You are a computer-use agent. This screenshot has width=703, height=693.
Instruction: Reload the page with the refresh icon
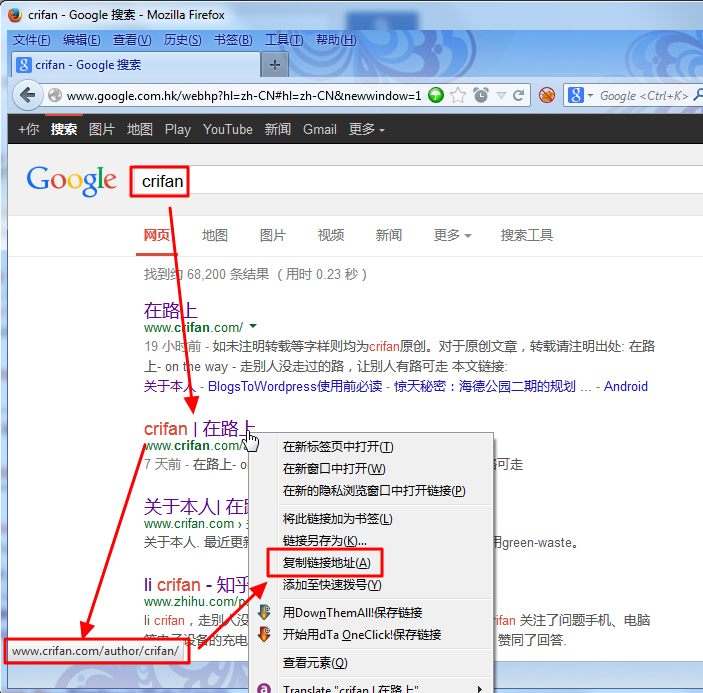click(x=519, y=95)
